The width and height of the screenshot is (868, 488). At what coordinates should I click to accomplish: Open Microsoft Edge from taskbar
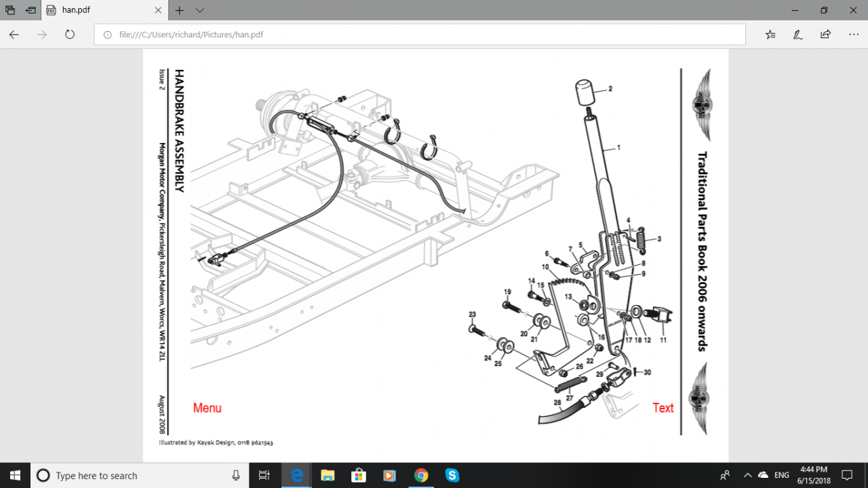[297, 475]
